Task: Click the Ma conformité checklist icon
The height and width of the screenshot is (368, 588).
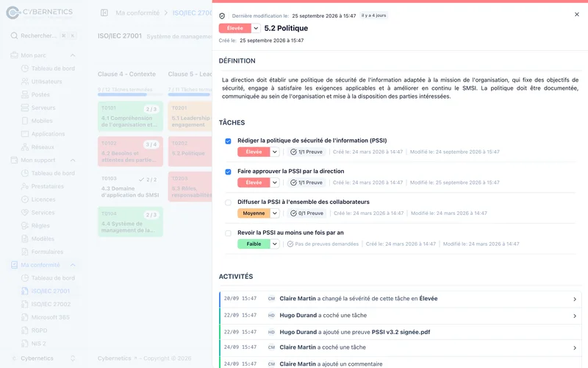Action: pos(14,265)
